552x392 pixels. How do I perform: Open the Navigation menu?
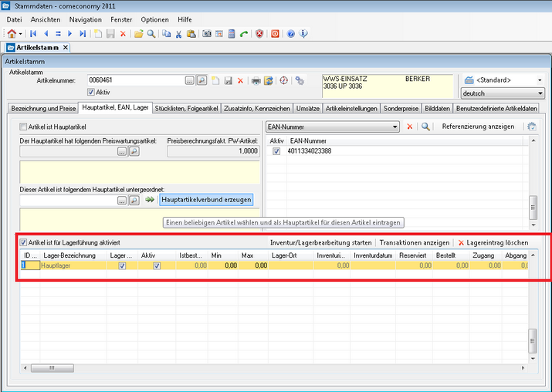85,19
